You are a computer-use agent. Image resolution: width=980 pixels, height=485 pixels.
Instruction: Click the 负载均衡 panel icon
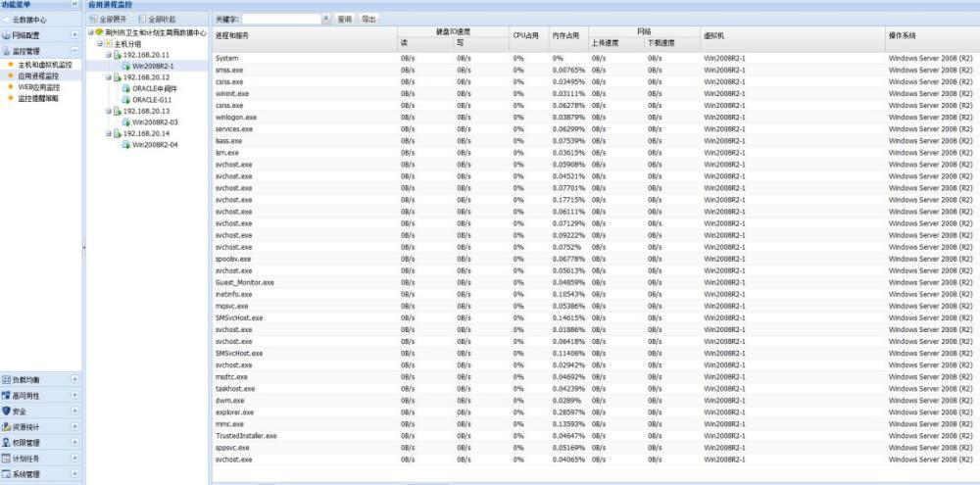[6, 379]
